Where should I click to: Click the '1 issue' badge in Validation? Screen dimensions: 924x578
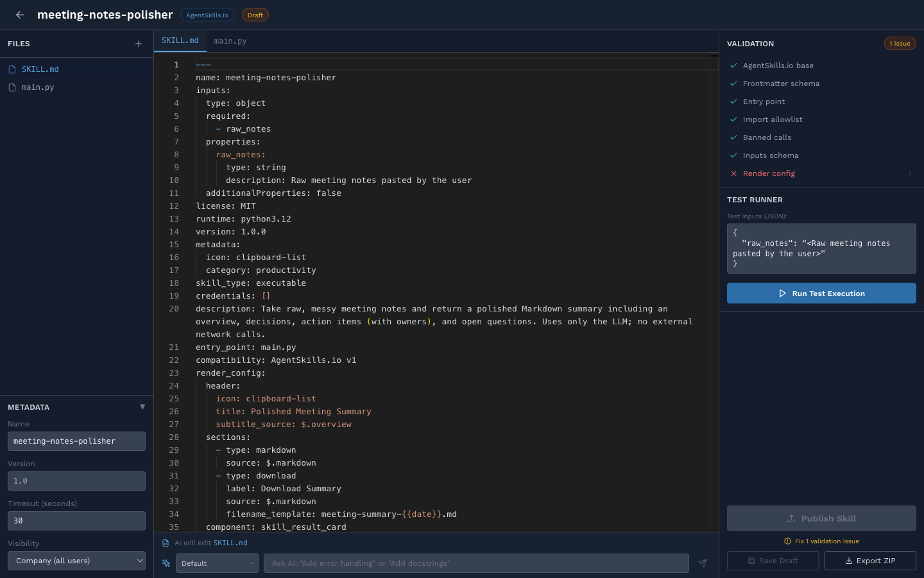tap(900, 43)
